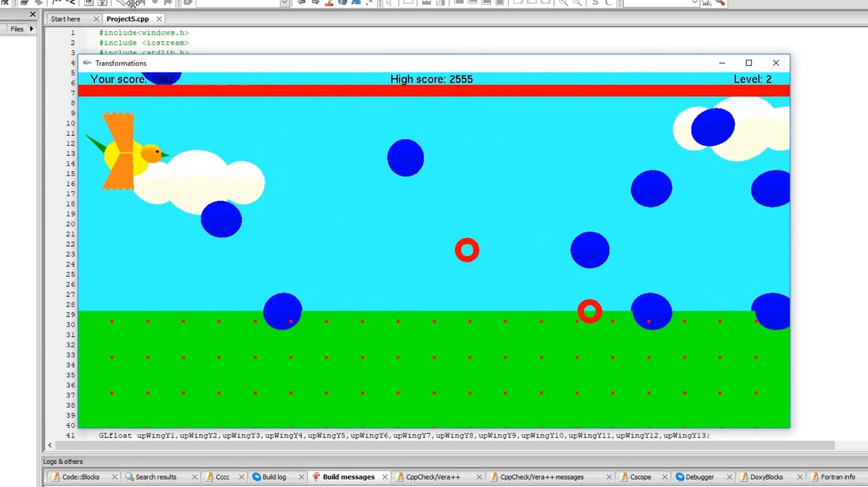Screen dimensions: 868x487
Task: Close the Cscope tab
Action: coord(666,477)
